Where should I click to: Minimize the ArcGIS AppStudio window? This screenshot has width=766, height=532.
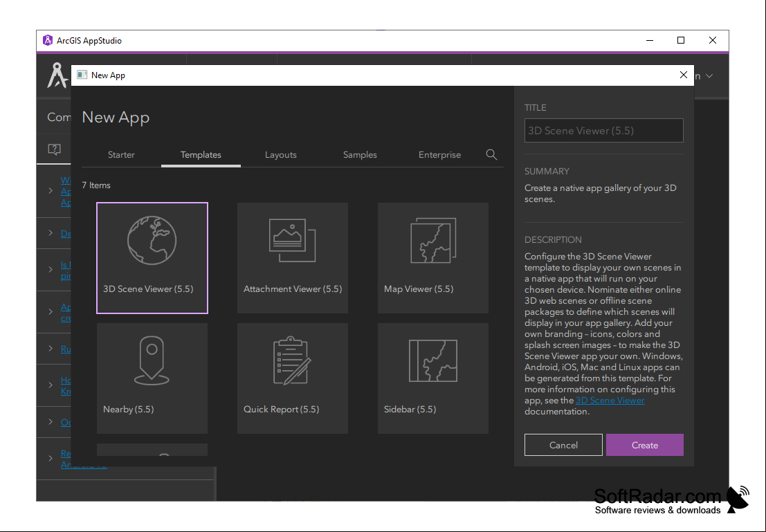pos(650,41)
